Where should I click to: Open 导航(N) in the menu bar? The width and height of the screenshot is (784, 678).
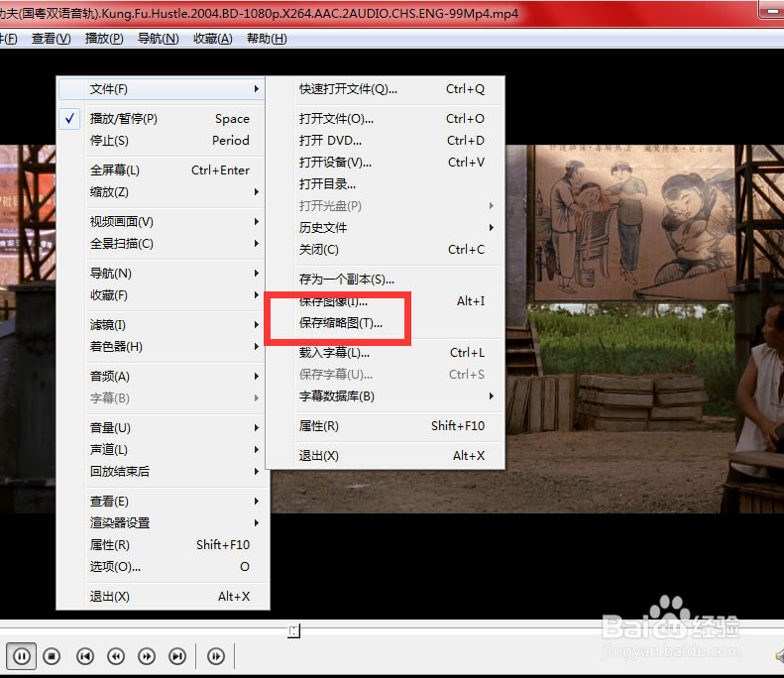click(x=158, y=39)
